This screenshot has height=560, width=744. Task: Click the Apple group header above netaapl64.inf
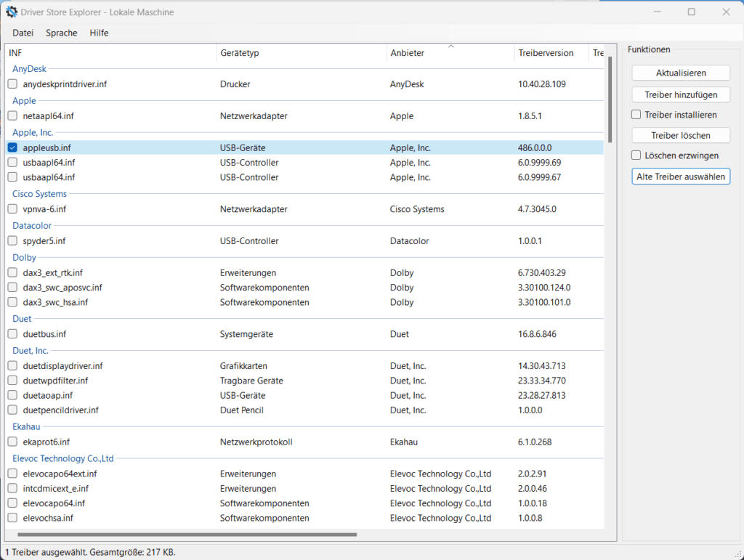24,100
